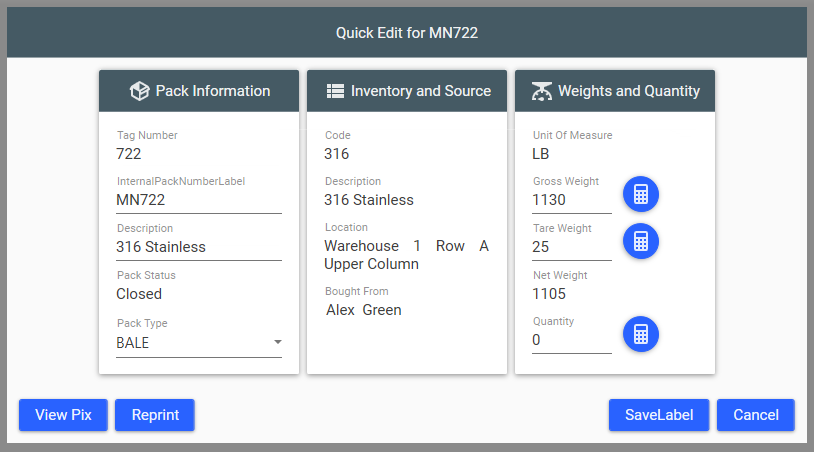
Task: Edit the Tare Weight value 25
Action: pos(572,247)
